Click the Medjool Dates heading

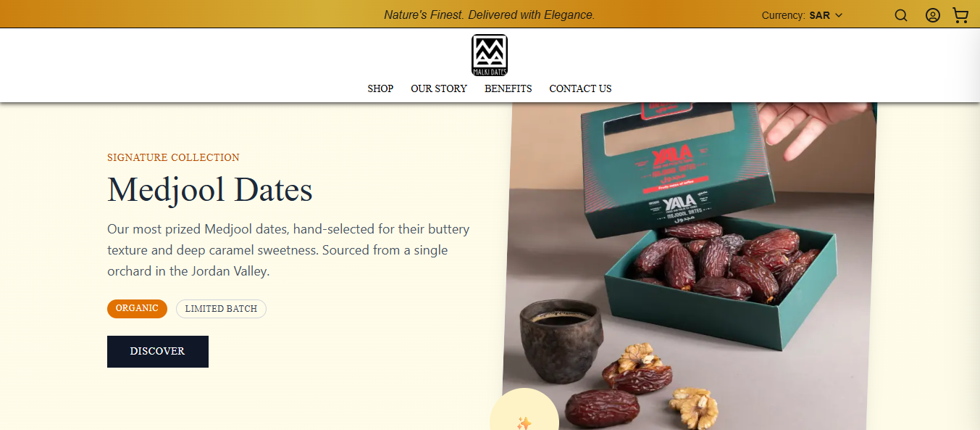coord(210,190)
